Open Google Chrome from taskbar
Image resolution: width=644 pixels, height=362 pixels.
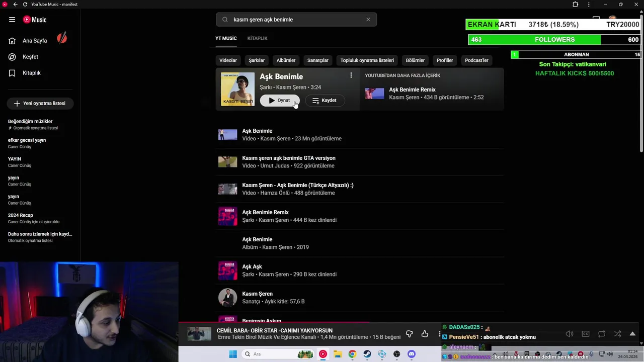(x=352, y=354)
